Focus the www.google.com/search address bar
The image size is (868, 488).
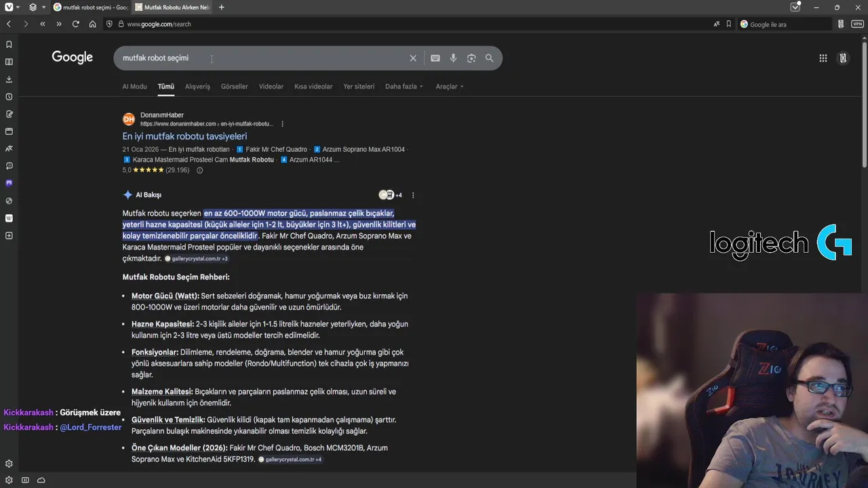pyautogui.click(x=407, y=24)
